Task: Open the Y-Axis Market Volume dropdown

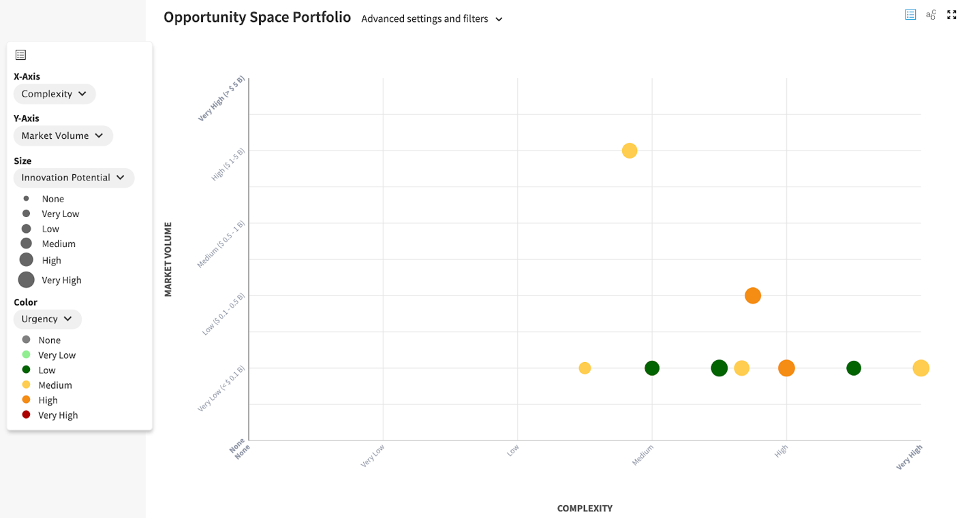Action: click(x=63, y=136)
